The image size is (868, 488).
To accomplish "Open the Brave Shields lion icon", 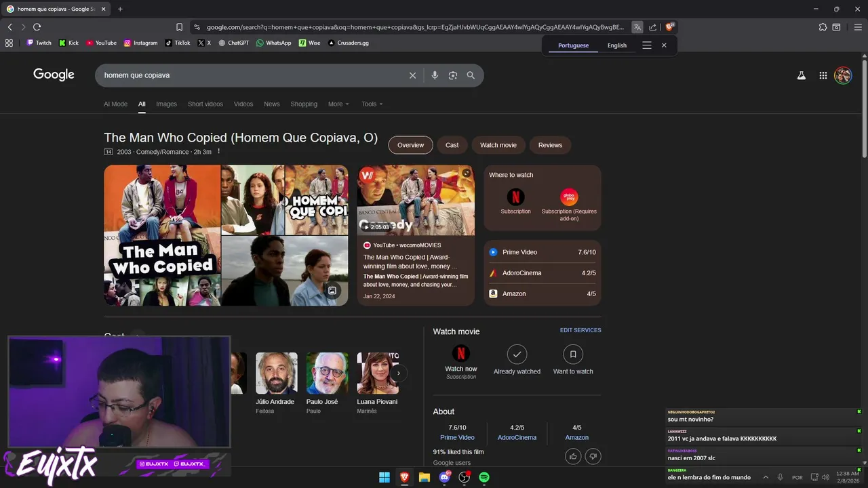I will coord(669,27).
